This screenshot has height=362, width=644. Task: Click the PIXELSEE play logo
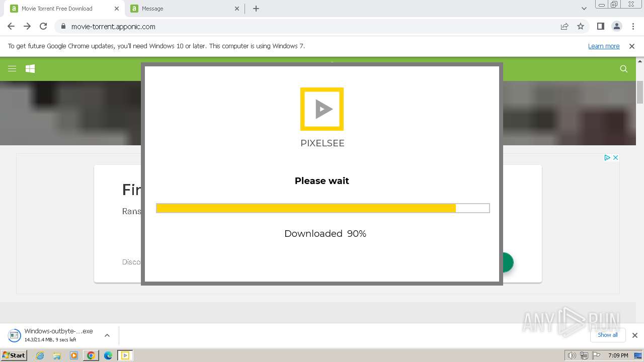[322, 109]
